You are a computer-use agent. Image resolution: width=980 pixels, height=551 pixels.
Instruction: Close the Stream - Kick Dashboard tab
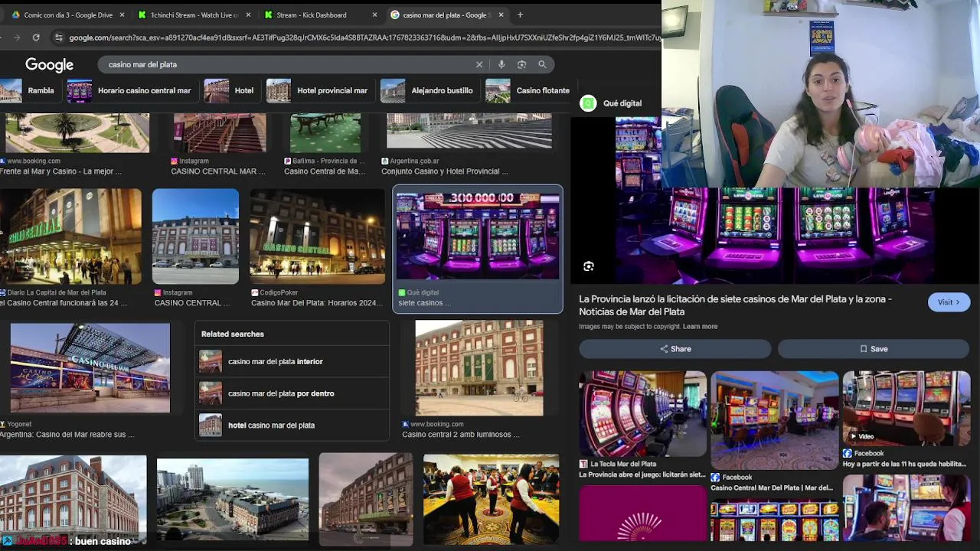click(374, 15)
